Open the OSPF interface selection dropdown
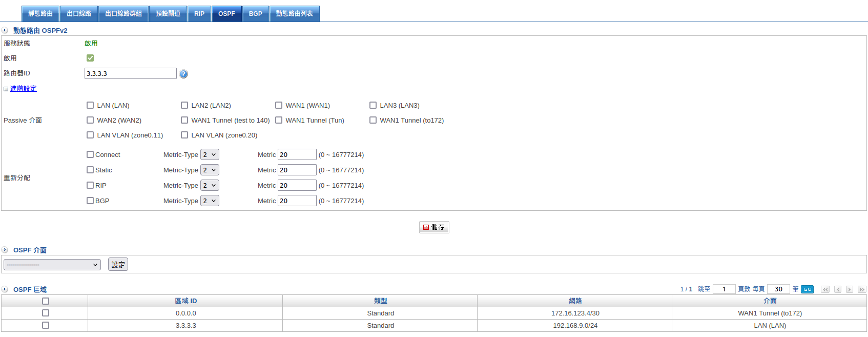Screen dimensions: 868x337 [x=52, y=265]
